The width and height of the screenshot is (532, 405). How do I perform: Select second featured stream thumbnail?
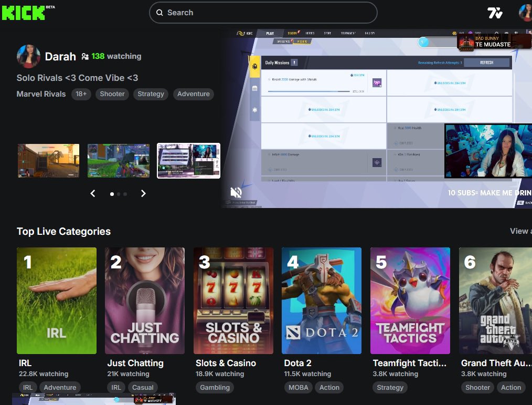click(119, 161)
